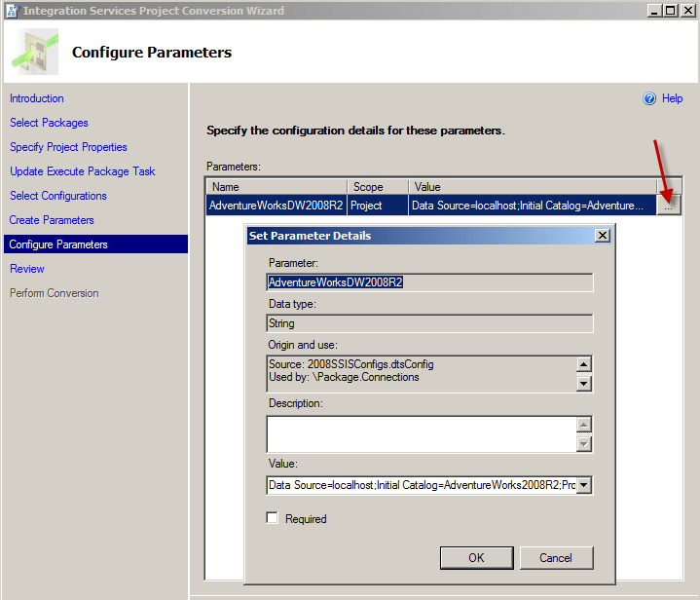This screenshot has width=700, height=600.
Task: Click the Description box scroll-down arrow
Action: click(583, 443)
